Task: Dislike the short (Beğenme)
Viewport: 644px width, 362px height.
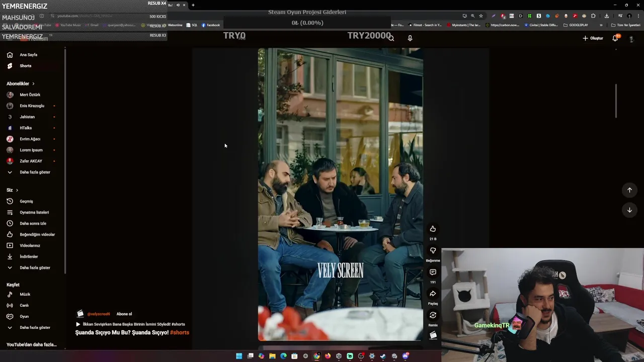Action: [x=433, y=250]
